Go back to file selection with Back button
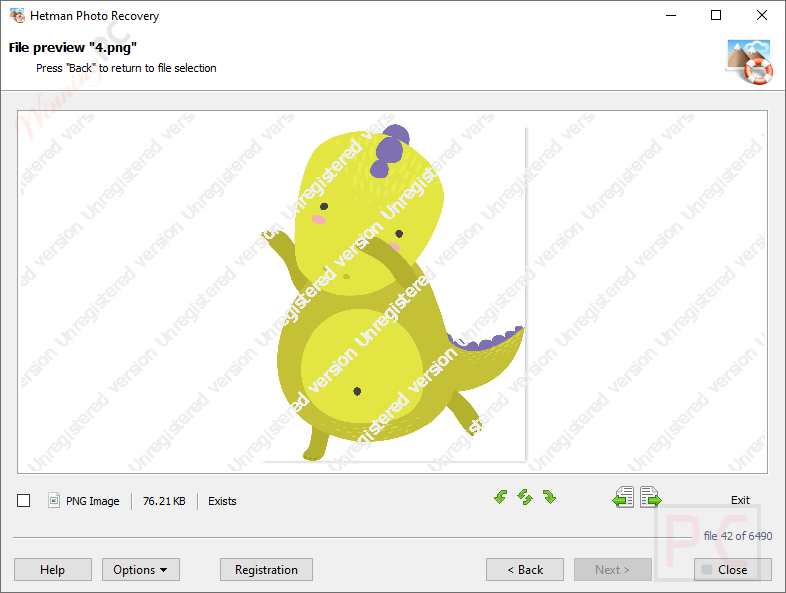 (x=525, y=569)
